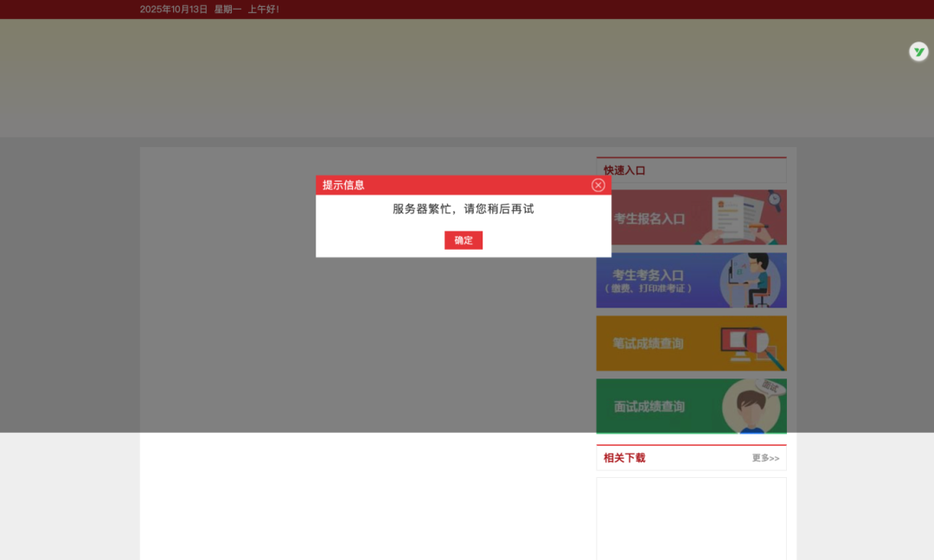The width and height of the screenshot is (934, 560).
Task: Click the green Y extension icon
Action: (x=918, y=52)
